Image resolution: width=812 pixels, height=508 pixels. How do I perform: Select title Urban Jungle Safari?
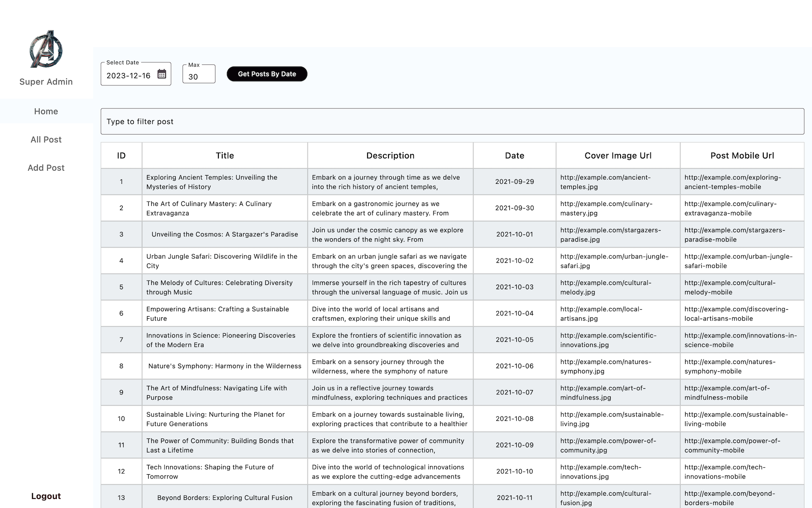click(x=222, y=261)
